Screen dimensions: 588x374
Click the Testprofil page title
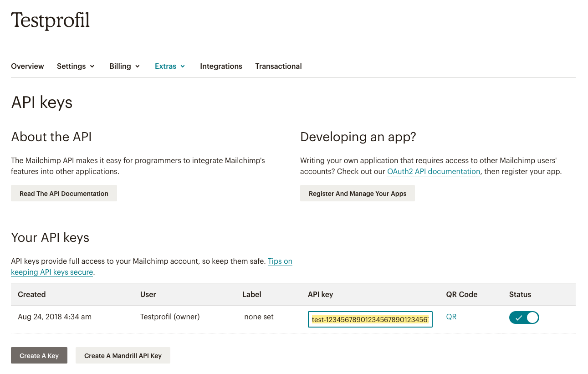51,21
